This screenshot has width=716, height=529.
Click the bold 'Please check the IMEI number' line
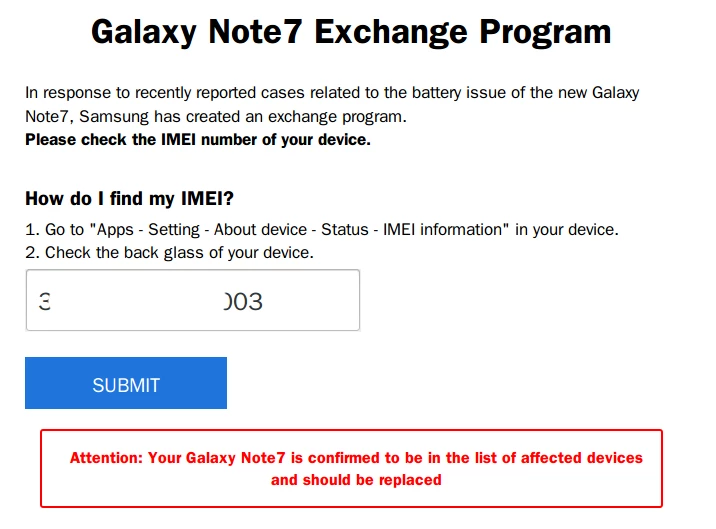click(x=198, y=139)
